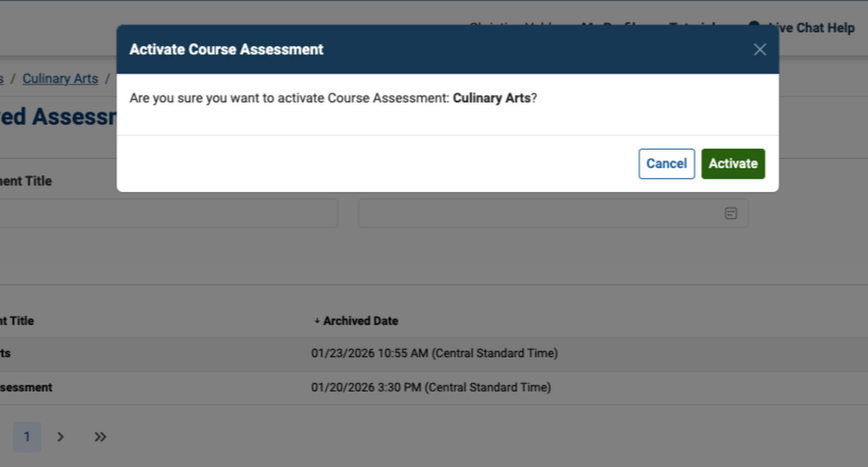Screen dimensions: 868x467
Task: Expand the date range picker field
Action: tap(552, 213)
